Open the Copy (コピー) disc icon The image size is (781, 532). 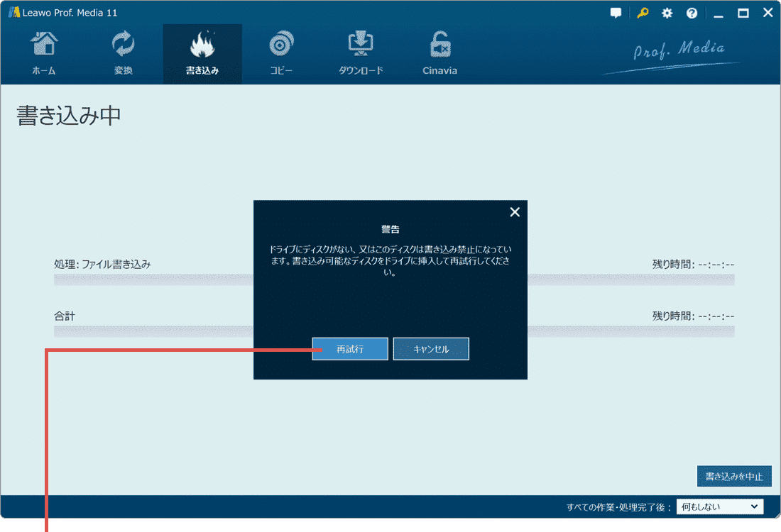click(281, 45)
